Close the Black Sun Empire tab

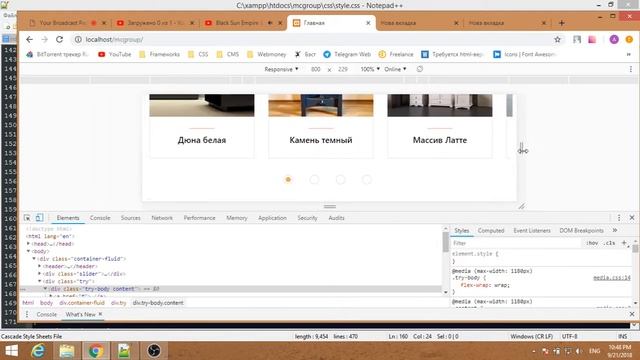click(280, 23)
